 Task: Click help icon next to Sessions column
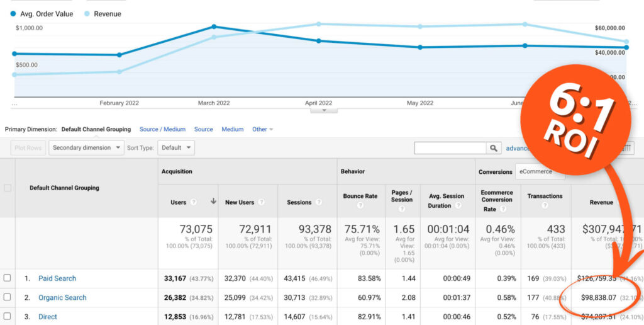(319, 202)
